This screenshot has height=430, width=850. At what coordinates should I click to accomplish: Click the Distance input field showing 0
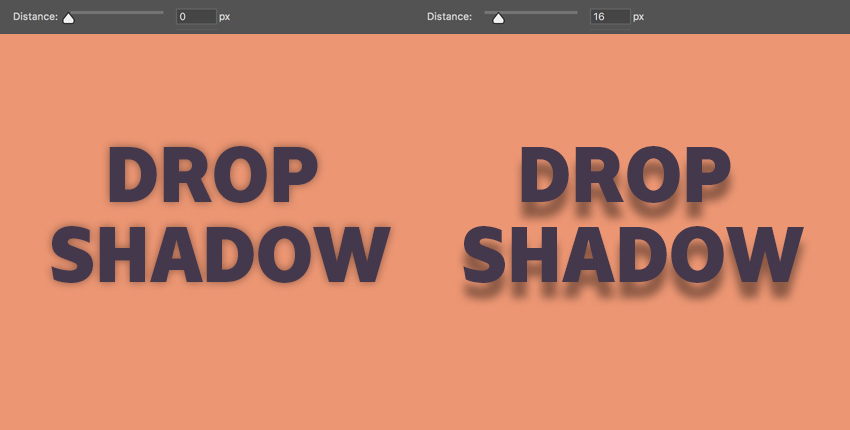[x=196, y=17]
